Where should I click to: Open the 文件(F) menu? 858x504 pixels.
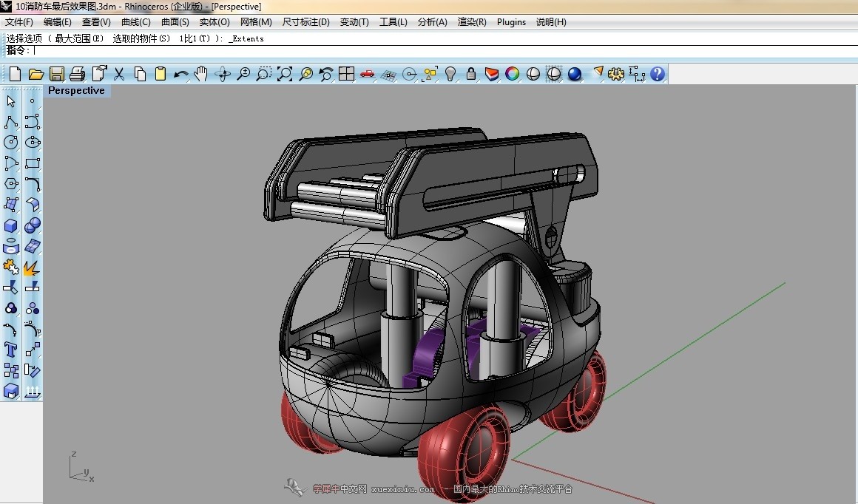(19, 22)
